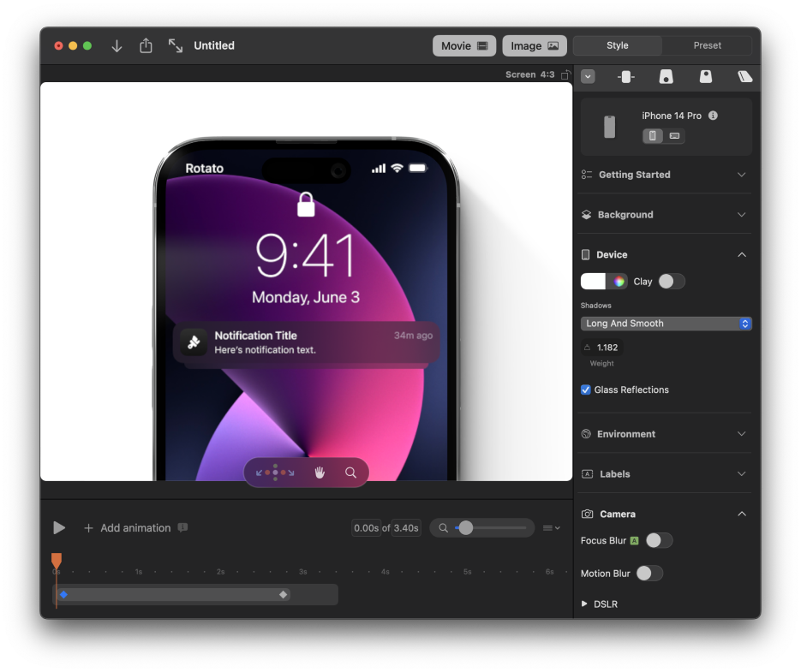Screen dimensions: 801x672
Task: Open the Screen 4:3 aspect ratio label
Action: tap(529, 74)
